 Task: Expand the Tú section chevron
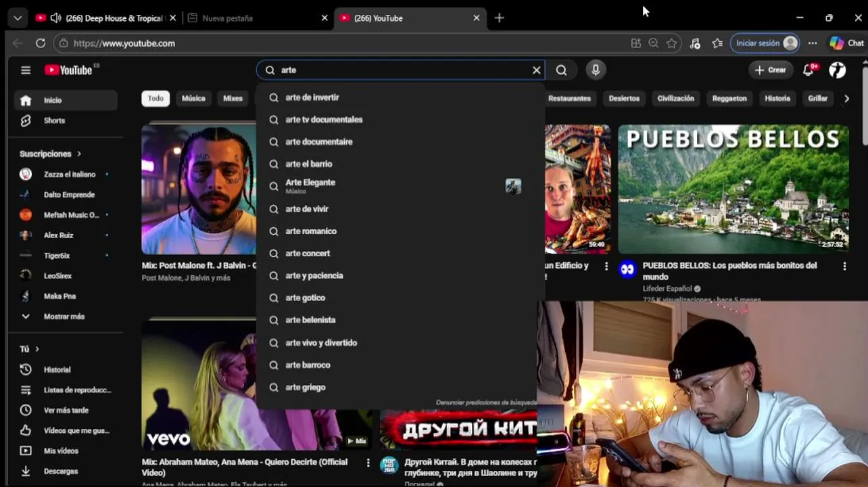pyautogui.click(x=37, y=349)
